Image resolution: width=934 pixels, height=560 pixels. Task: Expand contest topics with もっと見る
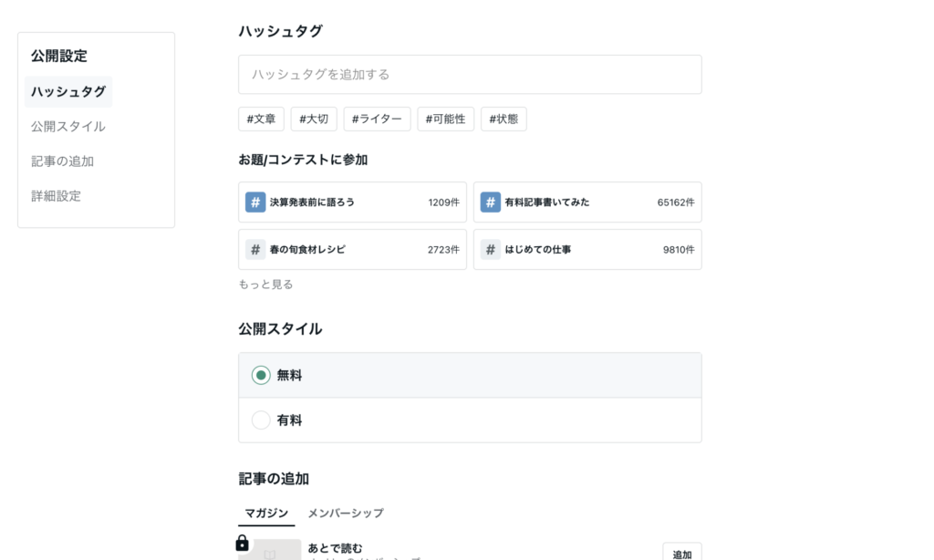[x=265, y=285]
